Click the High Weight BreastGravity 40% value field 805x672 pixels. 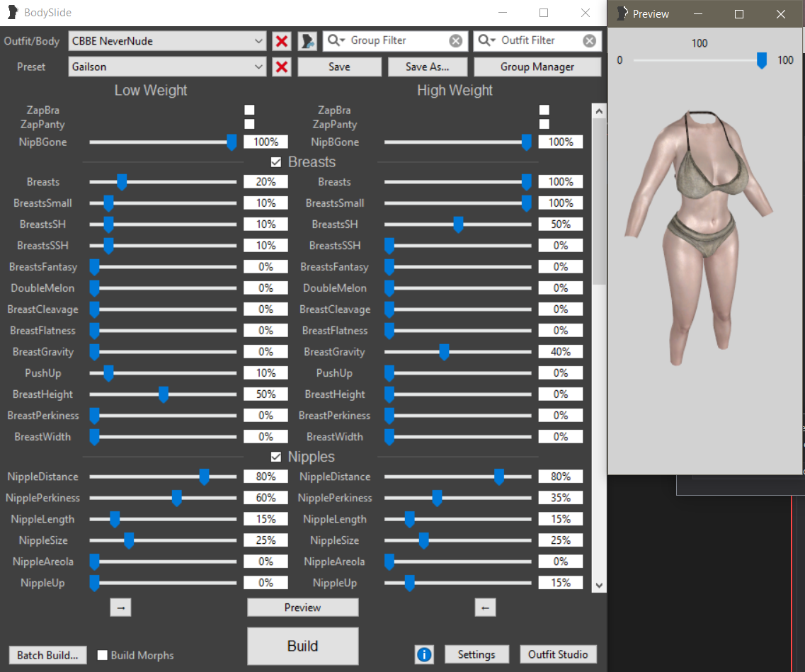point(560,352)
